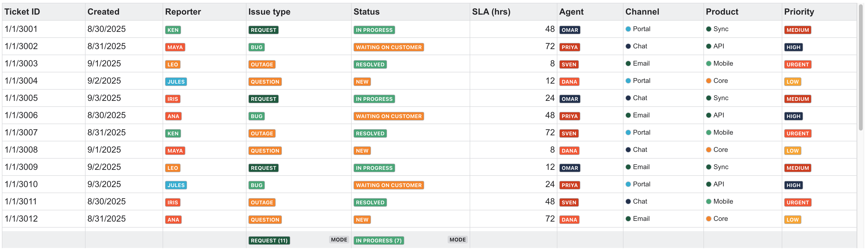Click the JULES reporter tag in row 1/1/3004
The width and height of the screenshot is (868, 252).
pyautogui.click(x=176, y=82)
